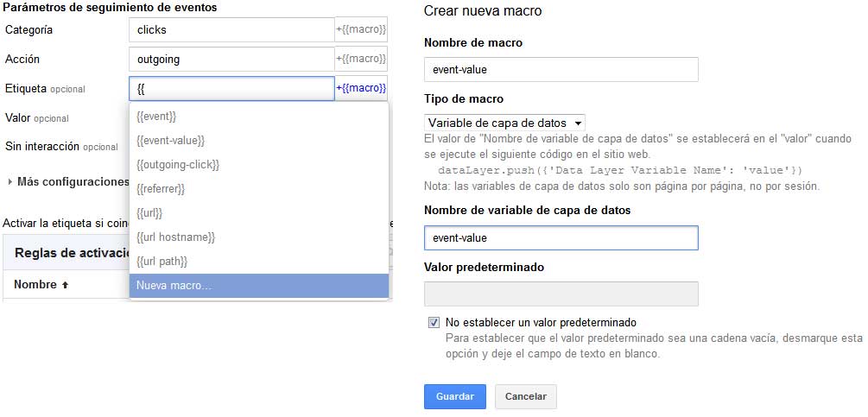
Task: Cancel creating the new macro
Action: pos(526,396)
